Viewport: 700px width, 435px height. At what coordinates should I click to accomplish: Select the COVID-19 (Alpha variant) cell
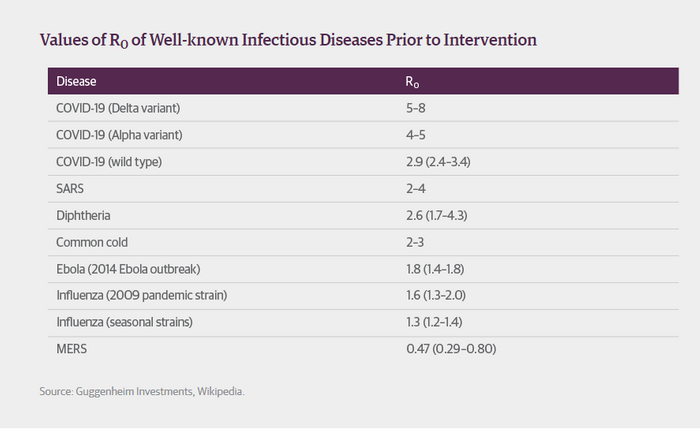(x=124, y=134)
